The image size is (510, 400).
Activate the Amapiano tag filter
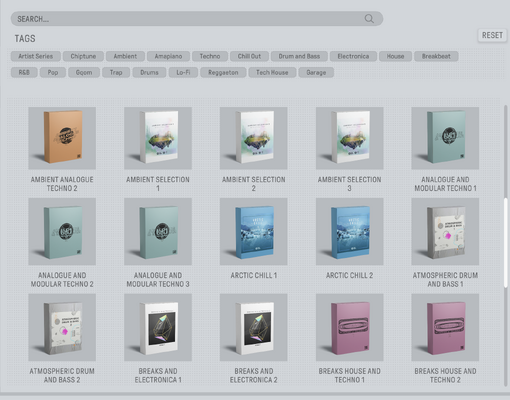(168, 56)
